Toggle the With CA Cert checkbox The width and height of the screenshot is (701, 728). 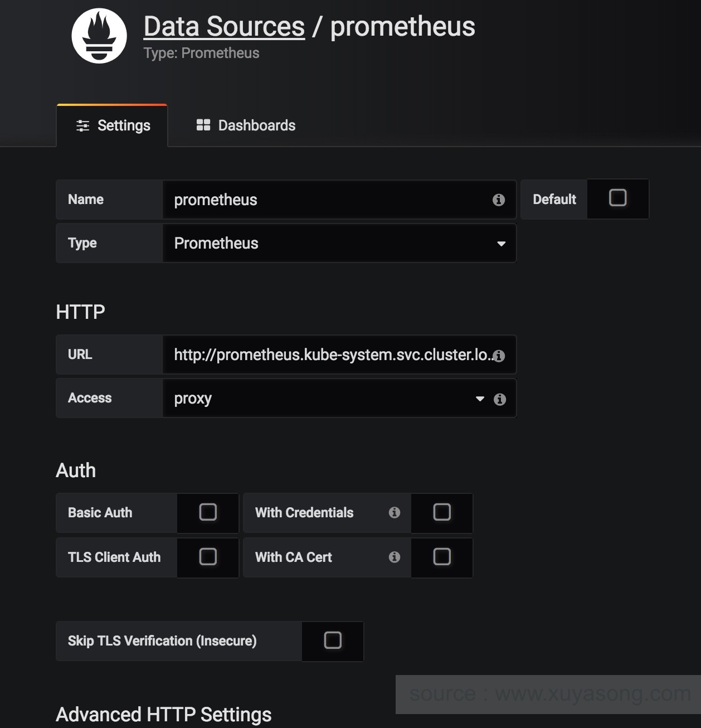(x=442, y=556)
